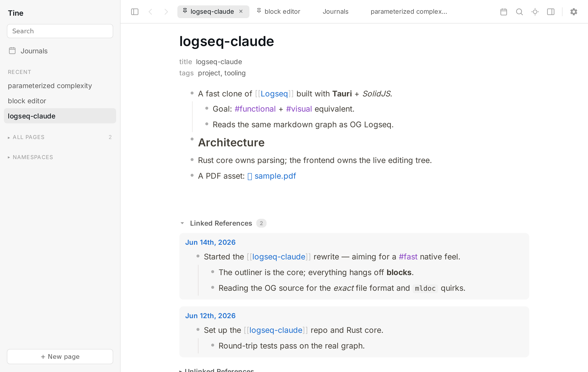Open recent page block editor

tap(60, 101)
